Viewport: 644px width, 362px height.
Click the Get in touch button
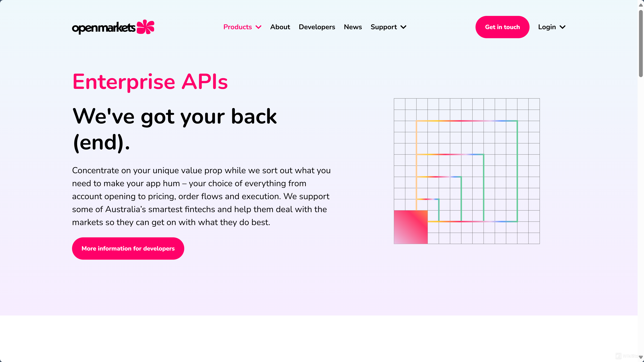coord(503,27)
